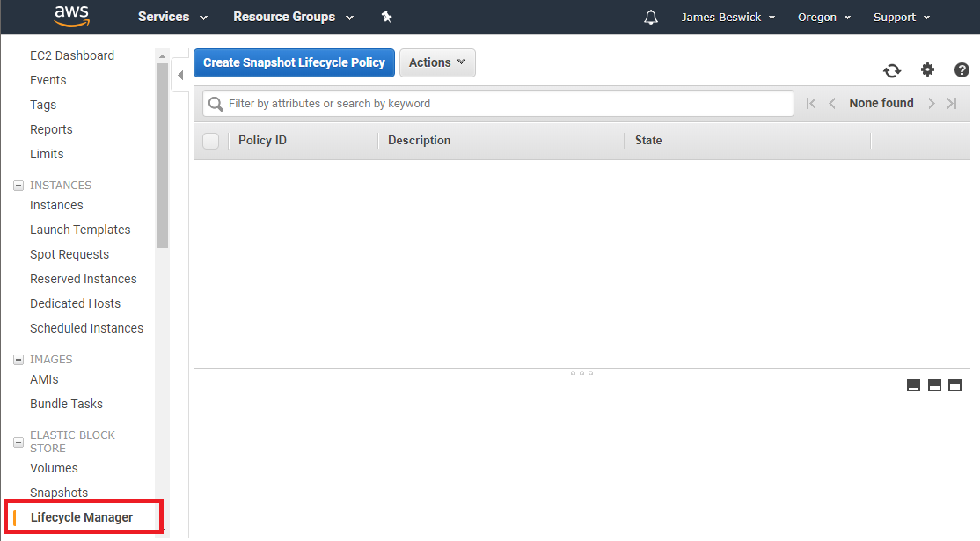This screenshot has width=980, height=541.
Task: Open the Services dropdown menu
Action: (x=172, y=17)
